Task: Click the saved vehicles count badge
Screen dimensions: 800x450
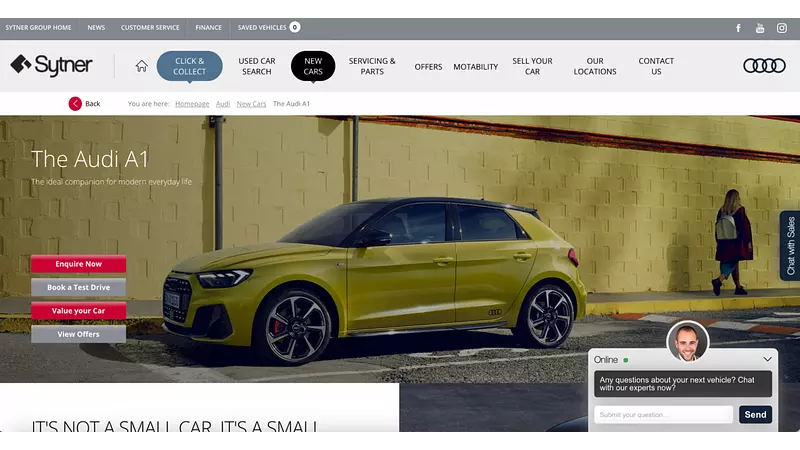Action: point(295,27)
